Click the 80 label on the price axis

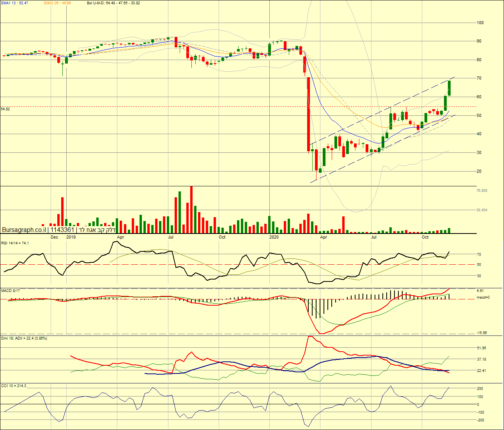[x=479, y=60]
